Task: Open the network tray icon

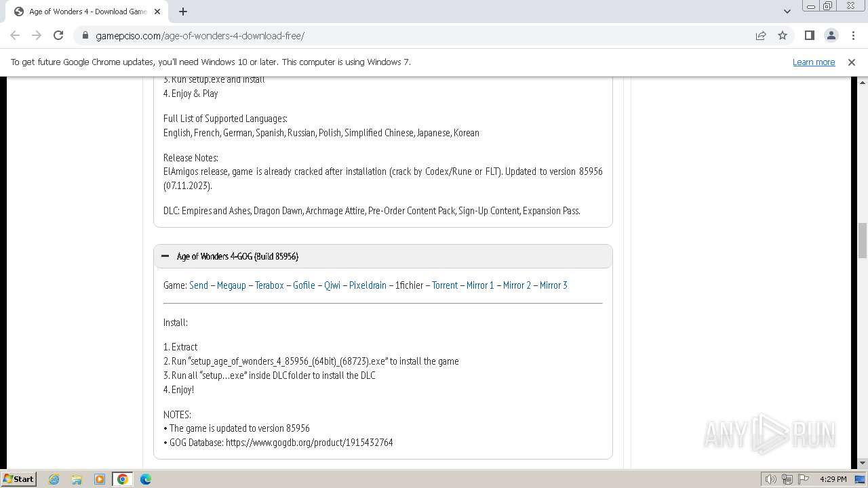Action: [787, 479]
